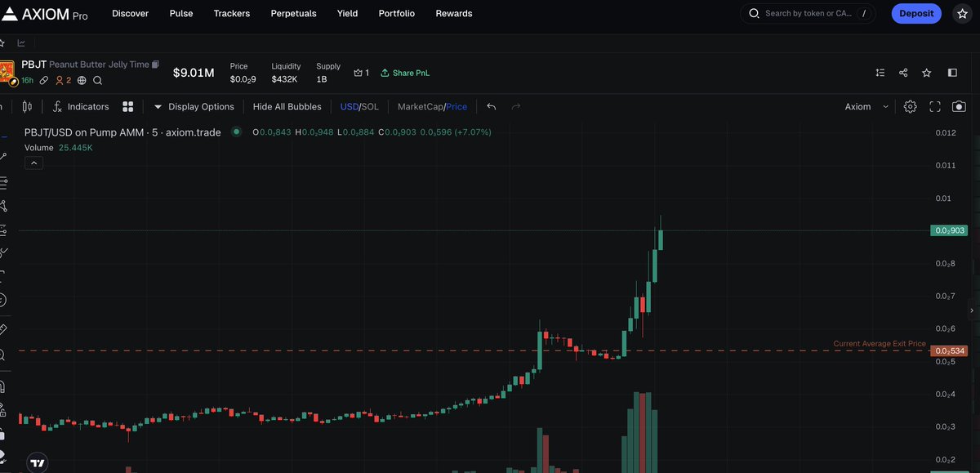Select the zoom-in tool in the left toolbar
This screenshot has height=473, width=980.
(x=2, y=355)
